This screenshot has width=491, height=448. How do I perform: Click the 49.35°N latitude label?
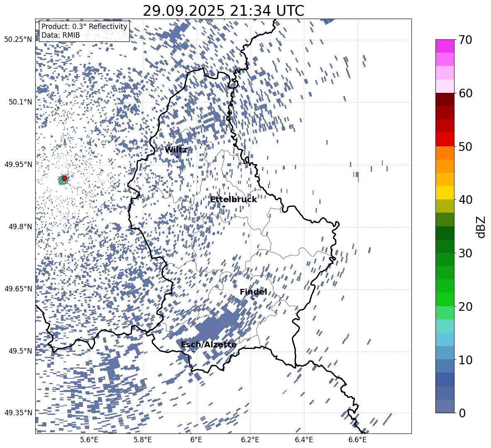click(18, 413)
